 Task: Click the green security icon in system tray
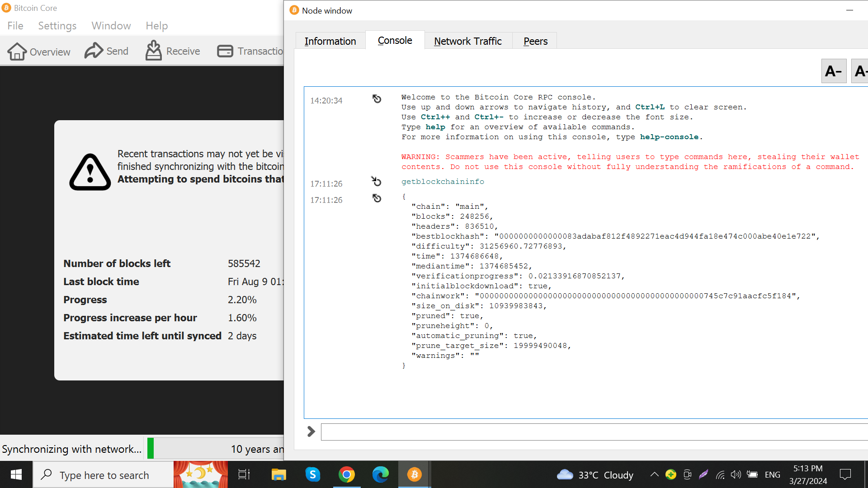click(671, 474)
